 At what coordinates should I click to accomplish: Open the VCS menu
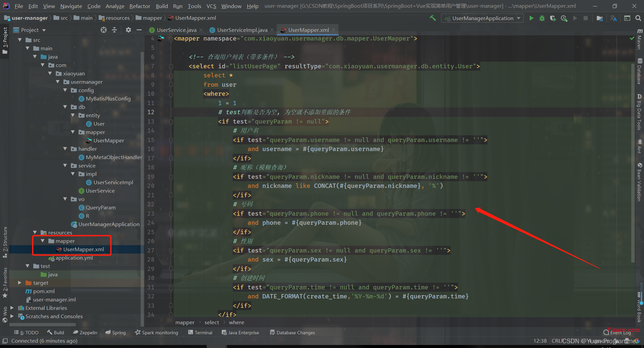click(x=211, y=6)
